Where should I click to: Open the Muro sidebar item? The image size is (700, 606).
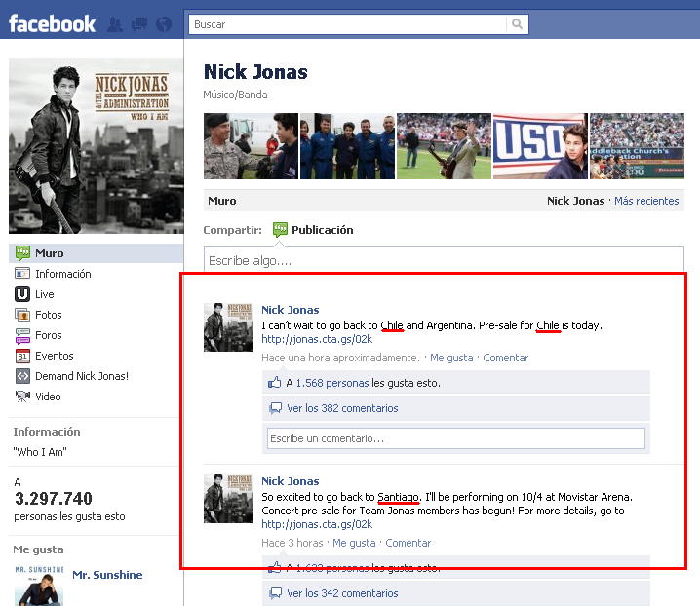tap(96, 253)
